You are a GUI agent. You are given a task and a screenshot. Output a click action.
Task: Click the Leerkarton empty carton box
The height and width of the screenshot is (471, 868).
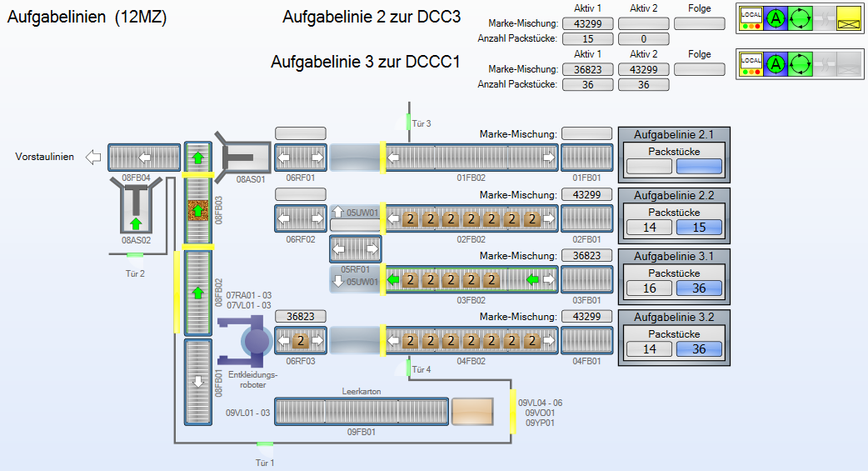pos(472,412)
